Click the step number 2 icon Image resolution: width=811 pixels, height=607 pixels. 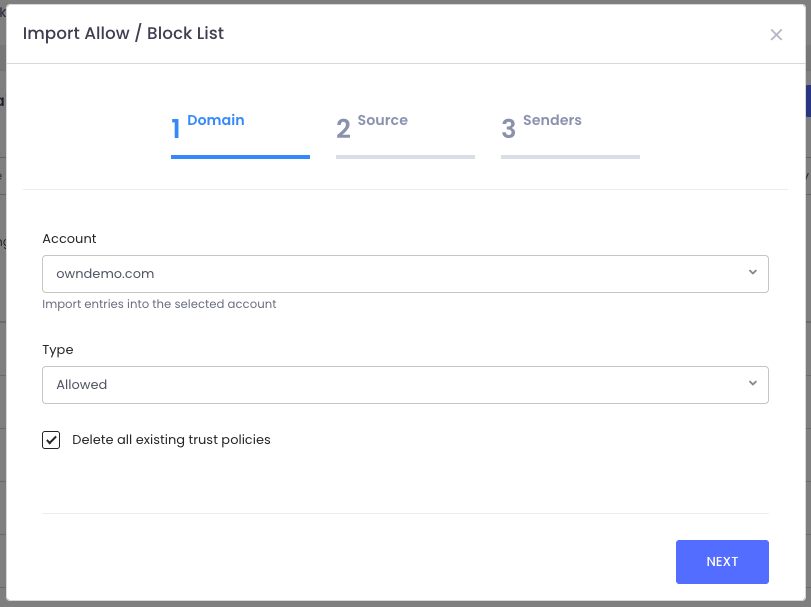point(343,129)
